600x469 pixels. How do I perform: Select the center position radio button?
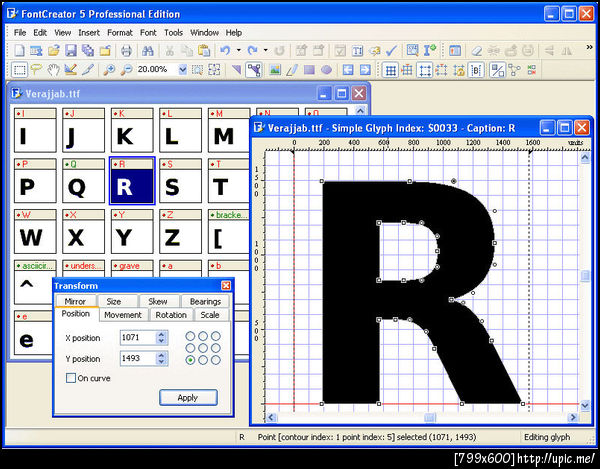[x=203, y=348]
